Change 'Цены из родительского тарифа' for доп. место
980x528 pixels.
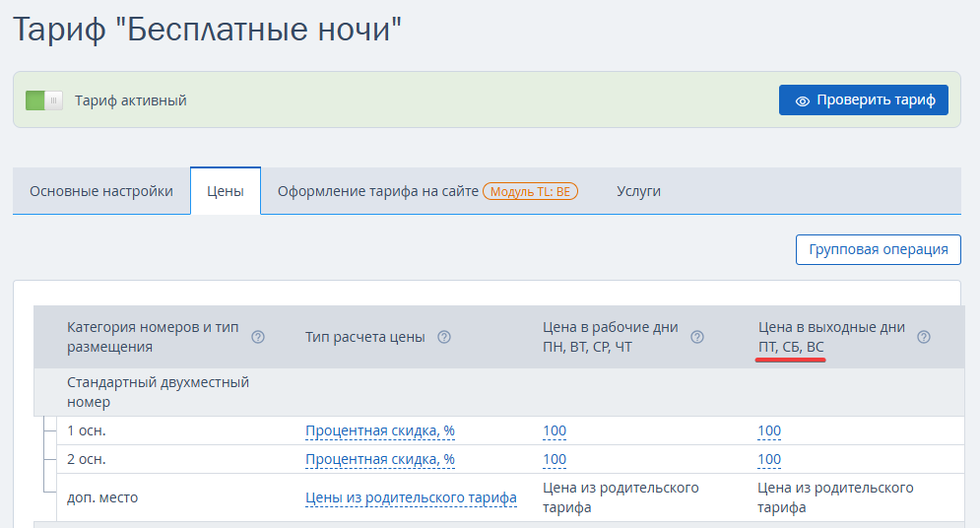pyautogui.click(x=411, y=497)
